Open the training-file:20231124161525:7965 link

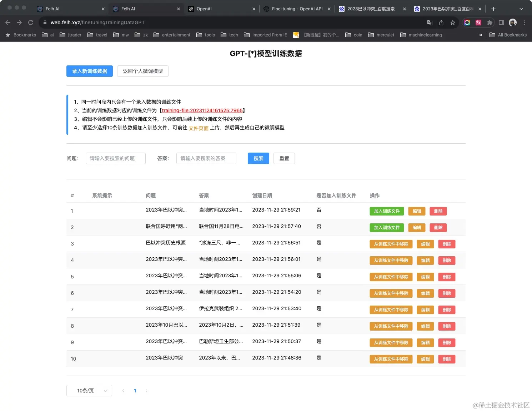(x=202, y=110)
